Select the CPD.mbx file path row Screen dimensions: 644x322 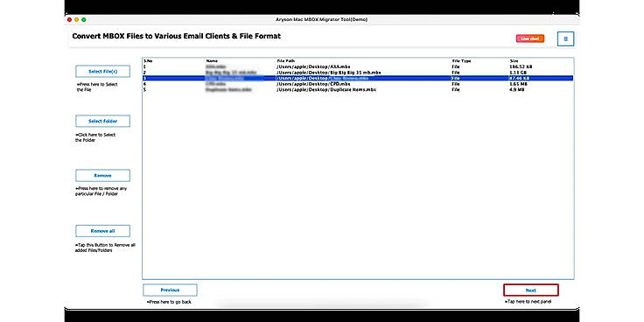(314, 84)
